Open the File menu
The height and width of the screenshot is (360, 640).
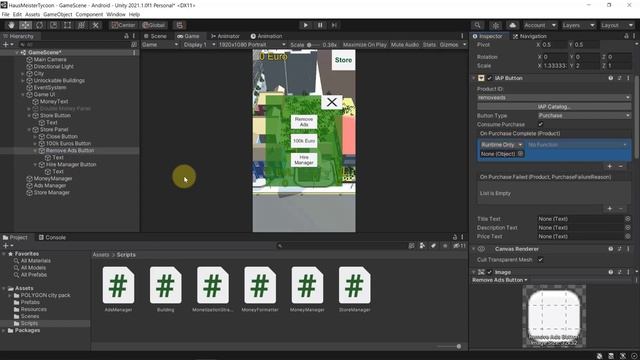point(5,14)
